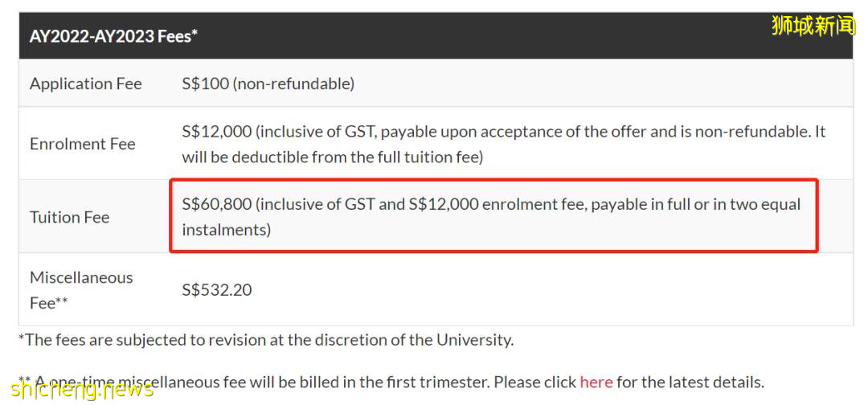Open the "here" link for latest details
This screenshot has width=868, height=405.
[x=596, y=382]
